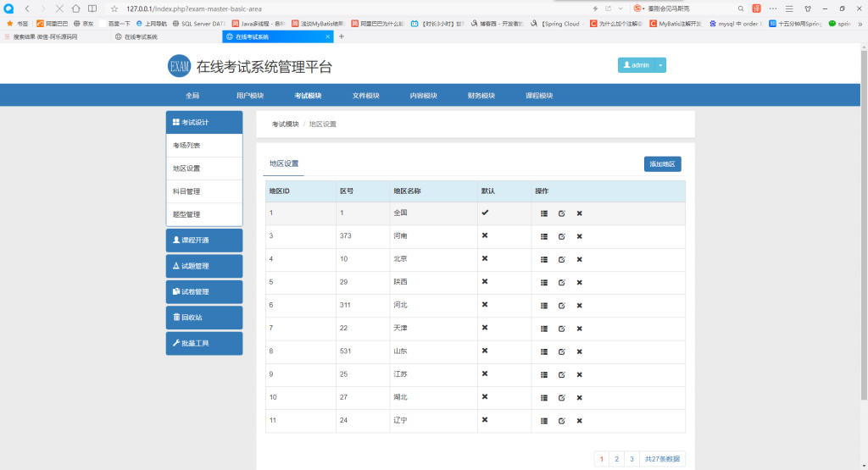Expand the 试卷管理 sidebar section
This screenshot has height=470, width=868.
point(204,291)
